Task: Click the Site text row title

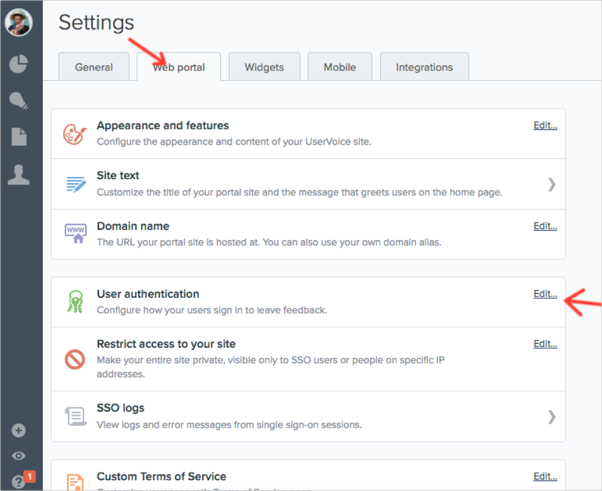Action: pos(118,176)
